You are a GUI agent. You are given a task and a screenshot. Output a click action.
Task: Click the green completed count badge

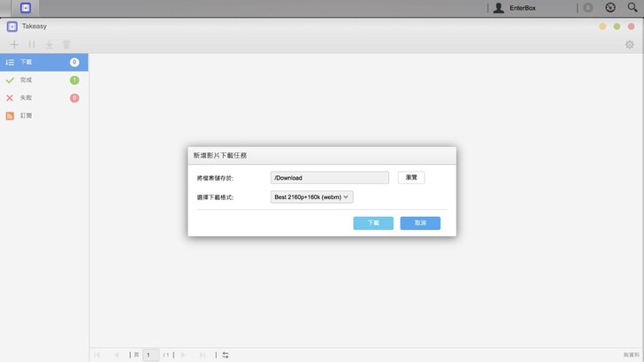(x=74, y=81)
